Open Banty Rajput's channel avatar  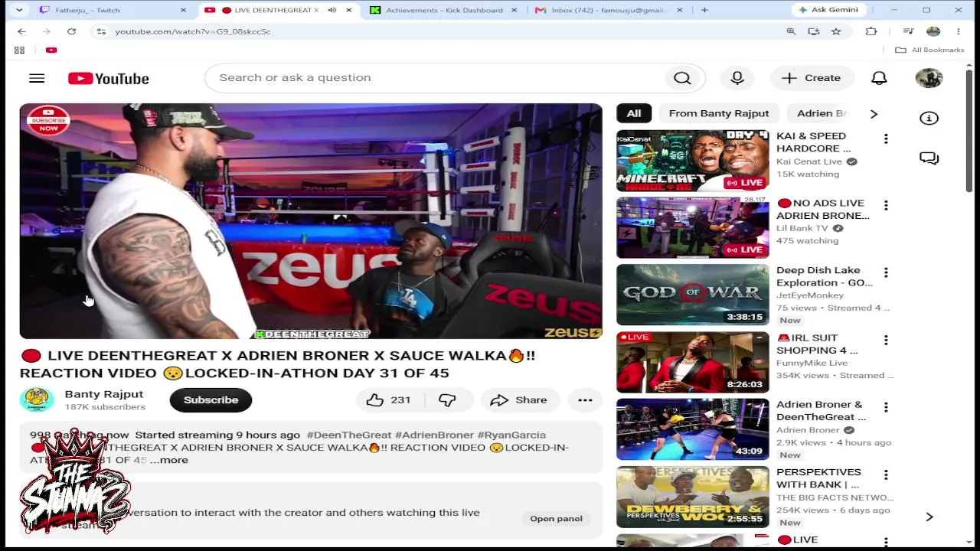click(x=37, y=399)
